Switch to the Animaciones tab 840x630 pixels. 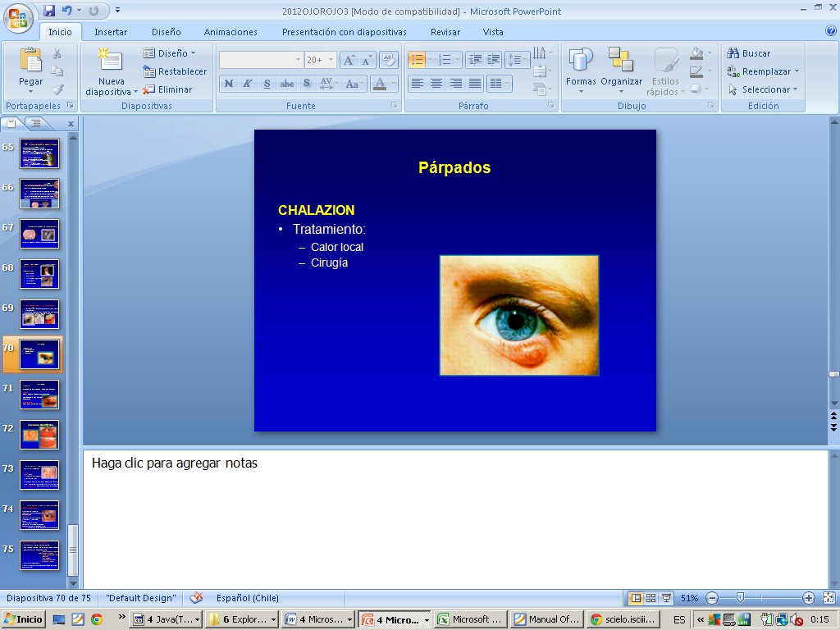click(231, 32)
